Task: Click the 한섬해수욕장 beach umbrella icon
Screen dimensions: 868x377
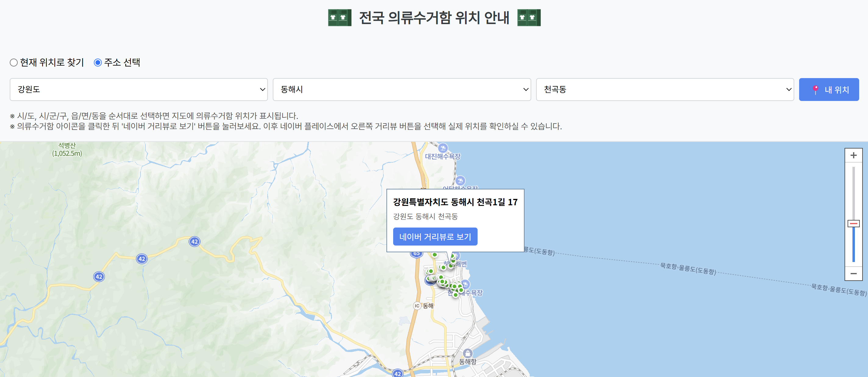Action: pyautogui.click(x=465, y=284)
